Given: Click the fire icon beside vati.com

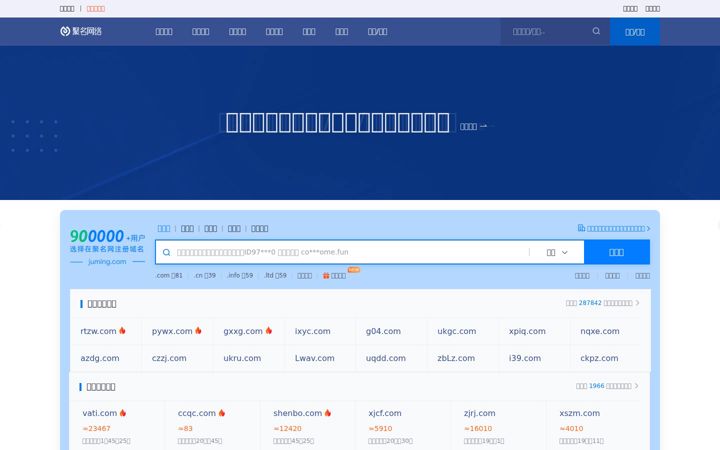Looking at the screenshot, I should point(123,413).
